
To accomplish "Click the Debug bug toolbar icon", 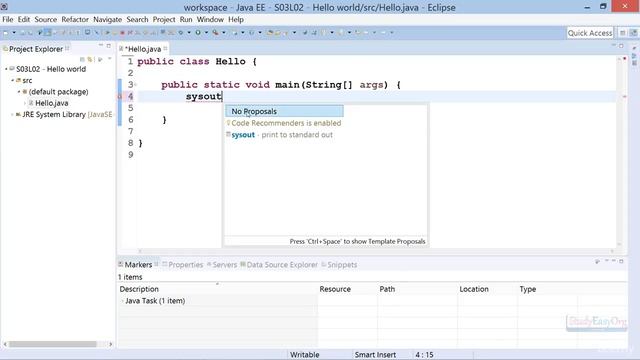I will tap(181, 33).
